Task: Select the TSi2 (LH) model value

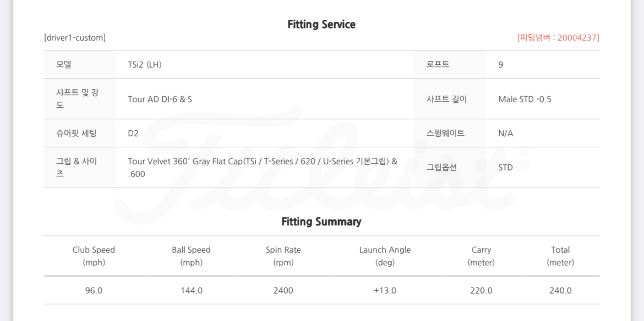Action: point(145,65)
